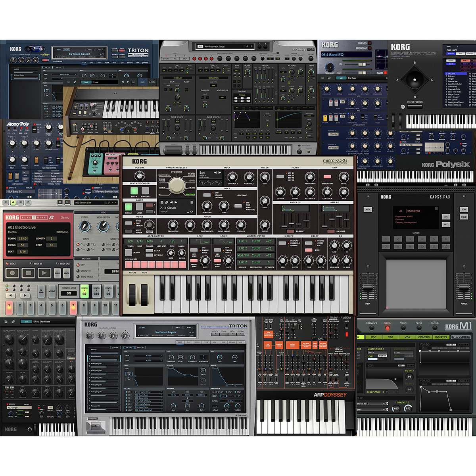Click the save program icon on microKORG

(162, 202)
